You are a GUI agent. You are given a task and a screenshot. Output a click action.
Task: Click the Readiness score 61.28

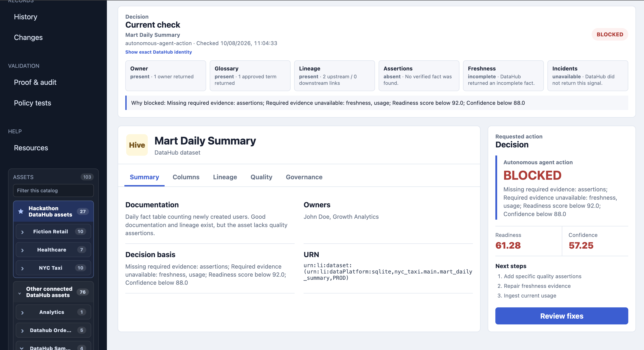508,245
